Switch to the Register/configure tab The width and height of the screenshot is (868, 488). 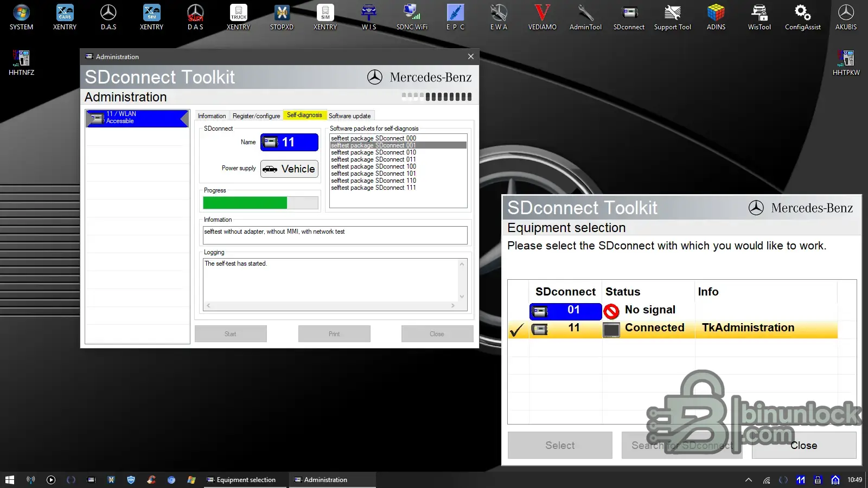[x=256, y=116]
